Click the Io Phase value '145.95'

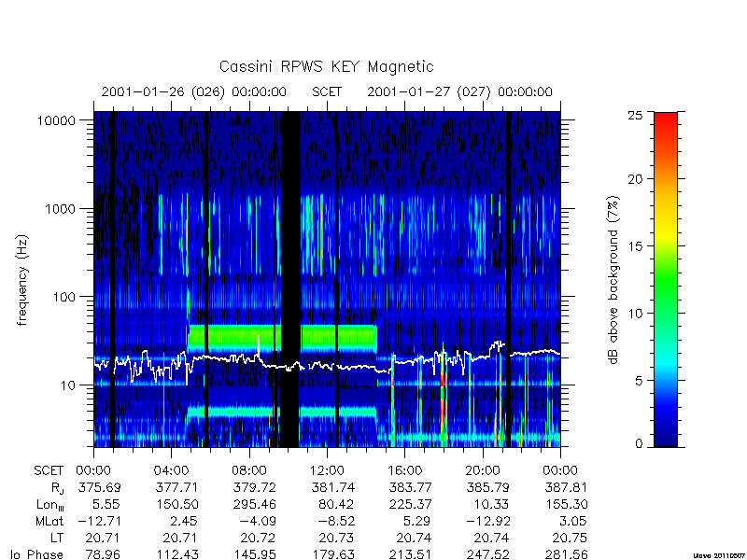[x=255, y=554]
